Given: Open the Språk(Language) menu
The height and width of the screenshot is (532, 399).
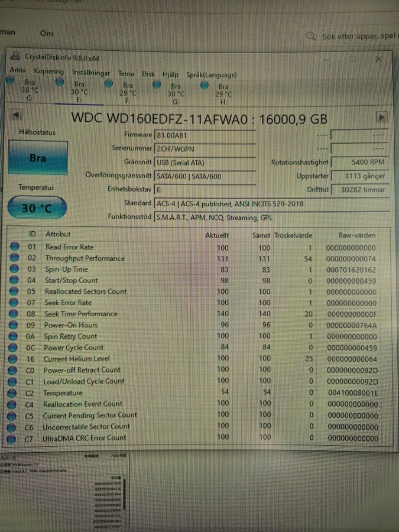Looking at the screenshot, I should coord(212,75).
